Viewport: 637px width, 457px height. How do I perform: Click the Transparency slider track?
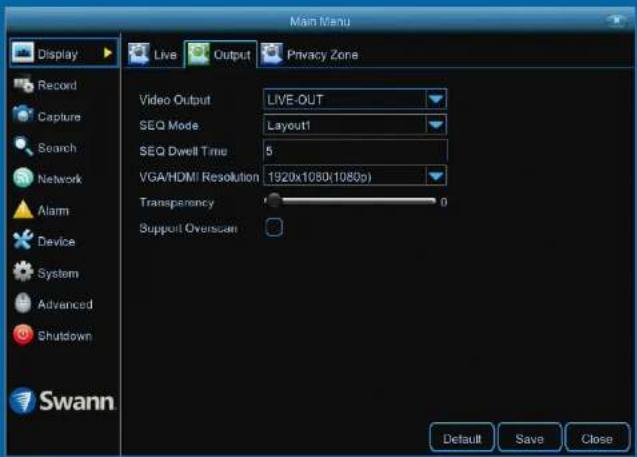click(x=350, y=201)
